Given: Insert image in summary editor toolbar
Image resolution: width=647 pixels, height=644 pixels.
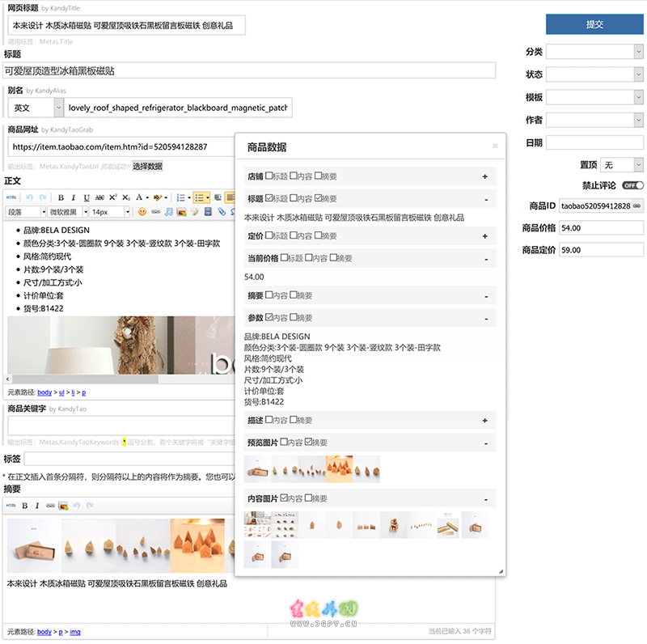Looking at the screenshot, I should [64, 506].
